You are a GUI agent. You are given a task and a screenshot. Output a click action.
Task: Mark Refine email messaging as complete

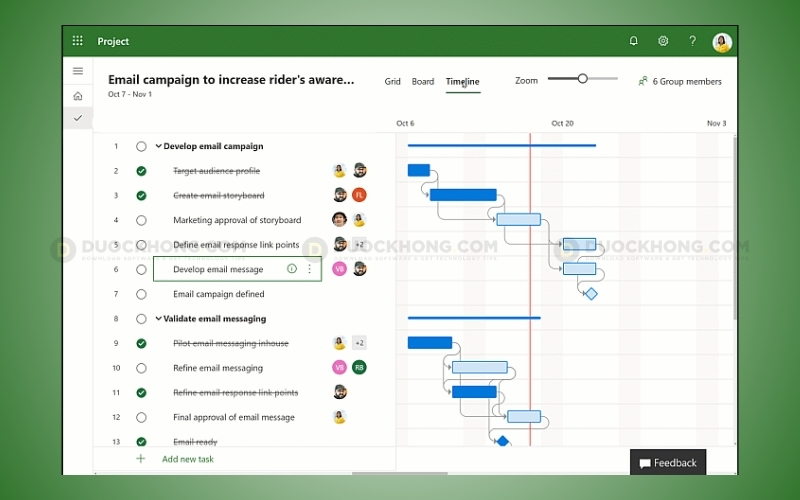pos(141,368)
